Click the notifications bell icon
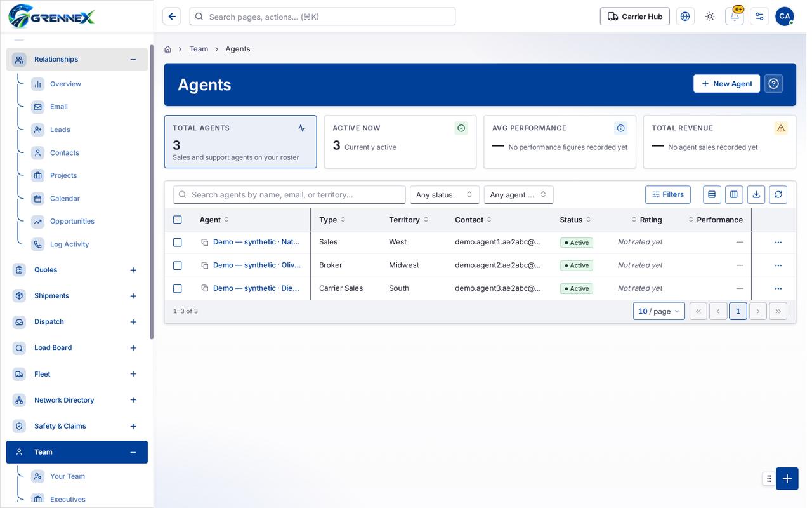812x508 pixels. pos(734,17)
